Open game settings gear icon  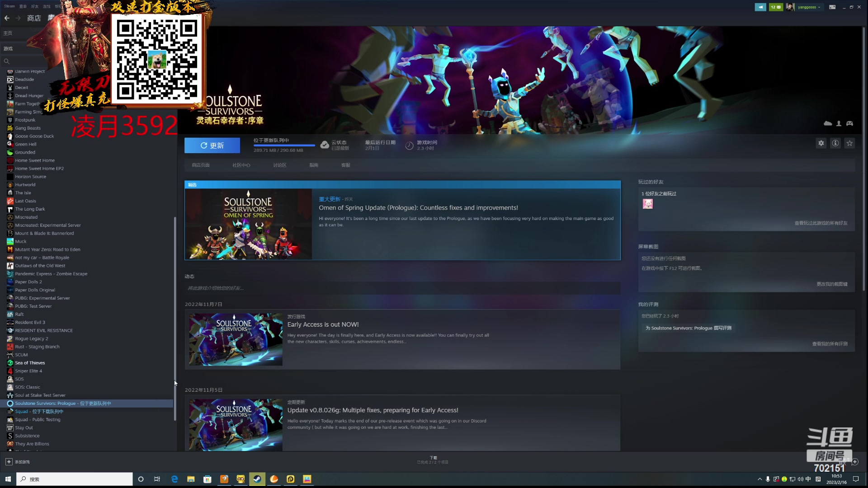(821, 143)
